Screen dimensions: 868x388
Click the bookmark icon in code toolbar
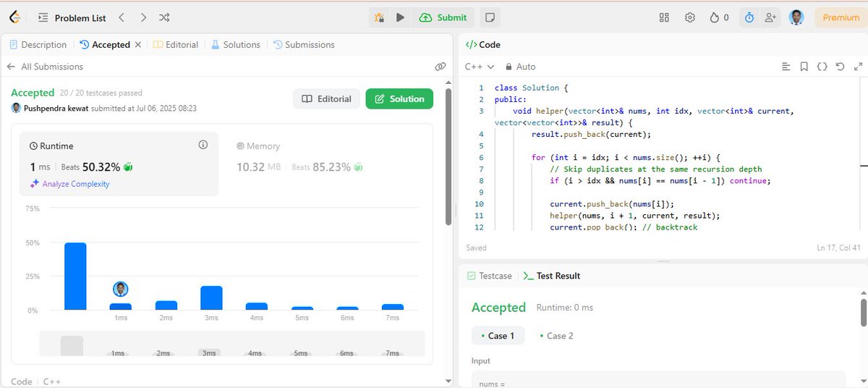click(x=804, y=67)
